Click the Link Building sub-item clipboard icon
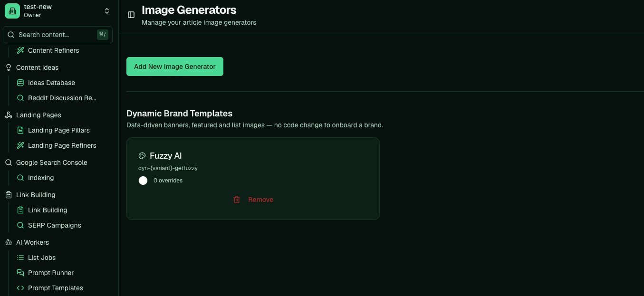This screenshot has width=644, height=296. point(20,210)
